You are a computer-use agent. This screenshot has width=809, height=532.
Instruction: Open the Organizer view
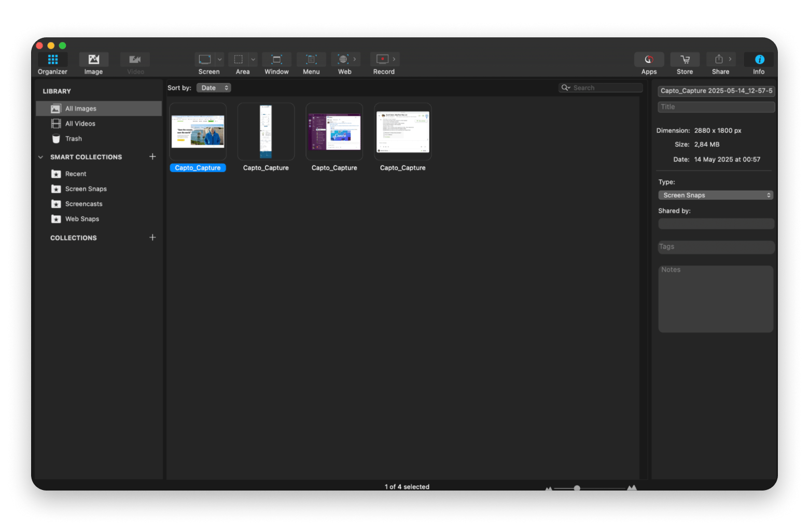click(x=52, y=63)
